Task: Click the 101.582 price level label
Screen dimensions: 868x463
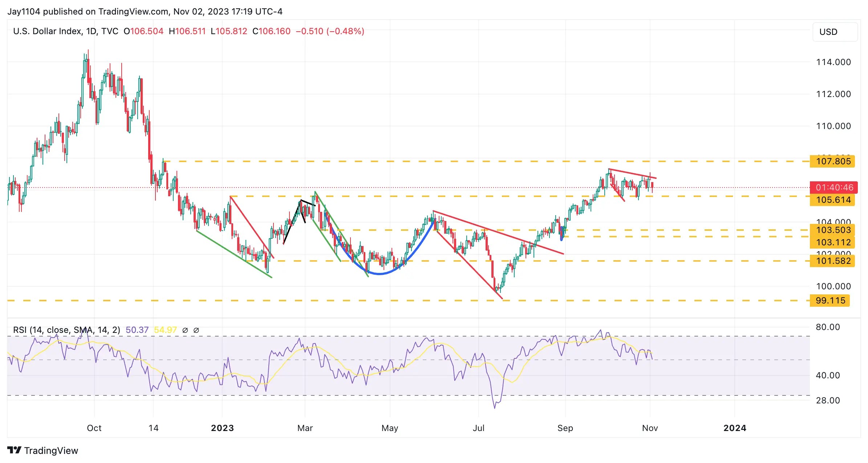Action: click(x=832, y=261)
